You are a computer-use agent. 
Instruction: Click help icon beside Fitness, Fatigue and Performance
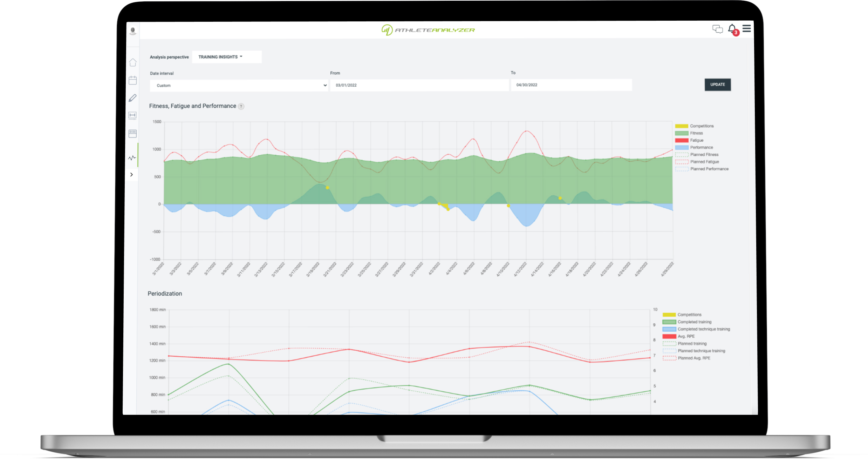[241, 106]
